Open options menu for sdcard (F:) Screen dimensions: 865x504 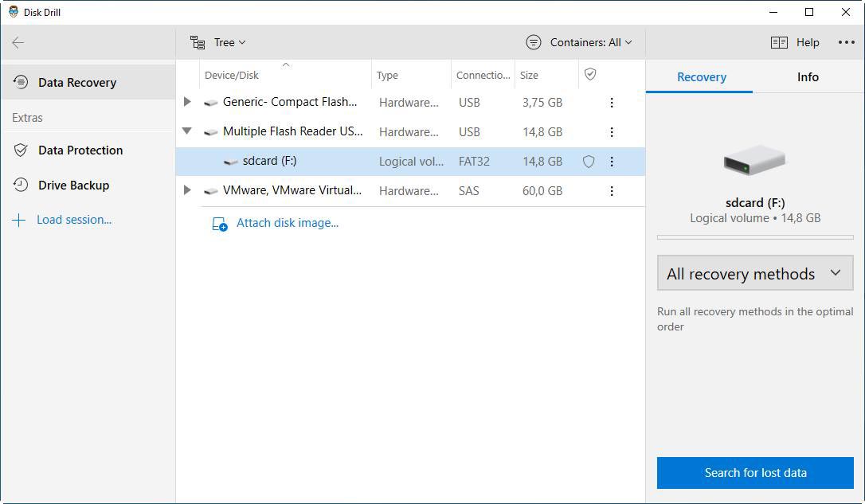611,162
